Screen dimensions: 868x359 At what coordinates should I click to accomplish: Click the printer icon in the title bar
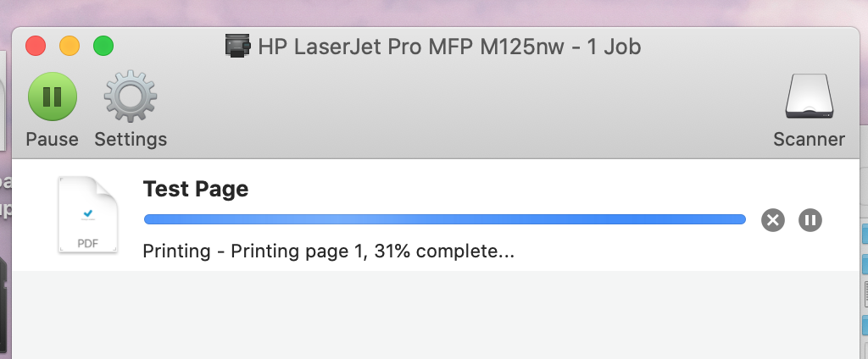coord(238,46)
